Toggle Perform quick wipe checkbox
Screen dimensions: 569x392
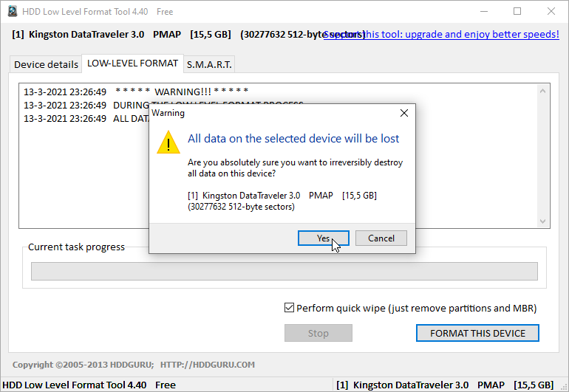tap(290, 308)
